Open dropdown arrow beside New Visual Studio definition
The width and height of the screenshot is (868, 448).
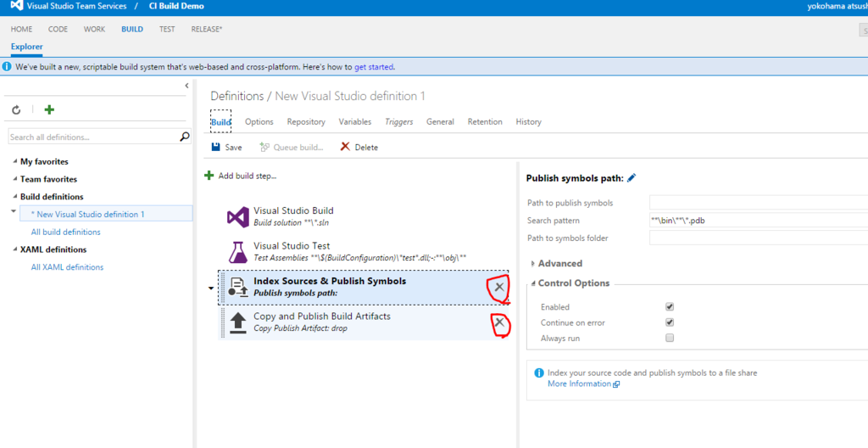click(x=14, y=211)
